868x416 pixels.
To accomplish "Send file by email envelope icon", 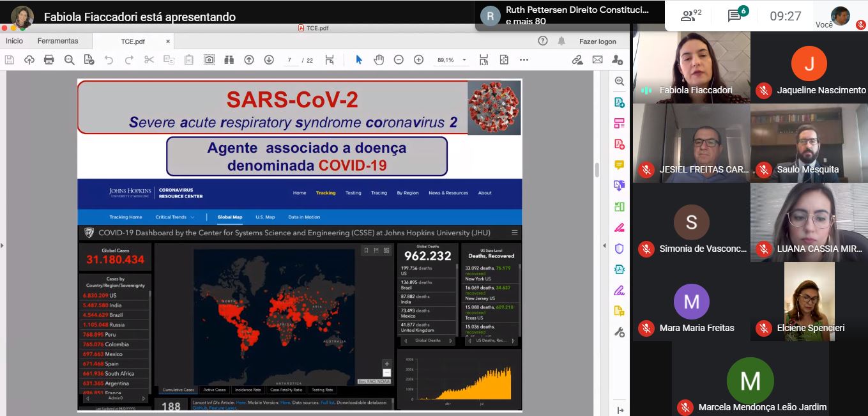I will click(x=597, y=59).
